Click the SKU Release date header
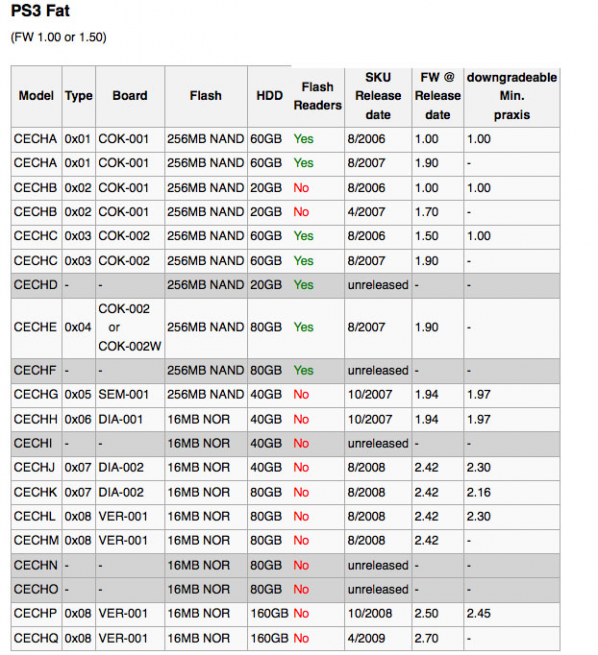Screen dimensions: 598x655 coord(378,96)
